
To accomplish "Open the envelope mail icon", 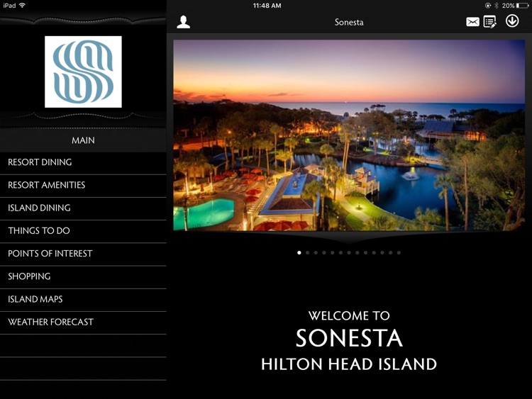I will 472,22.
